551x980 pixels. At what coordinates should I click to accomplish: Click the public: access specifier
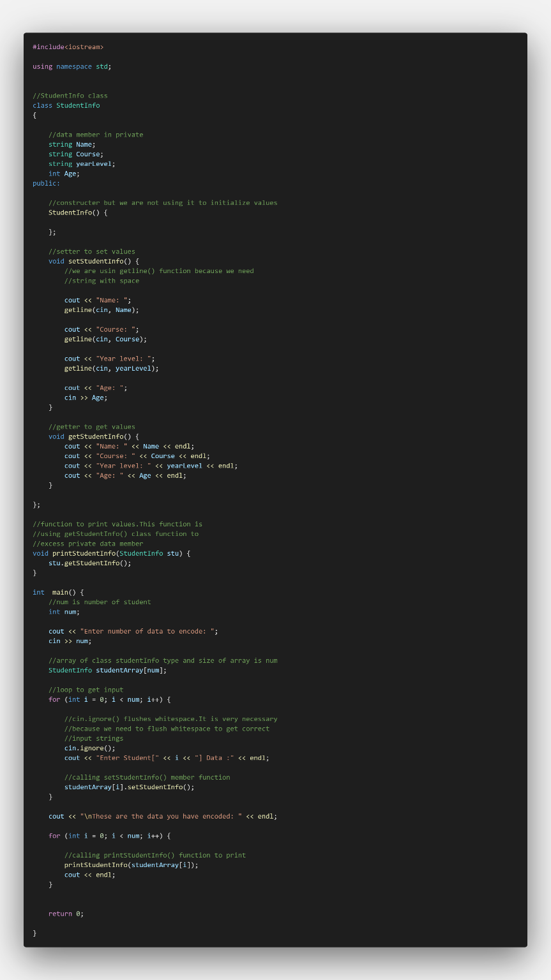[x=45, y=183]
